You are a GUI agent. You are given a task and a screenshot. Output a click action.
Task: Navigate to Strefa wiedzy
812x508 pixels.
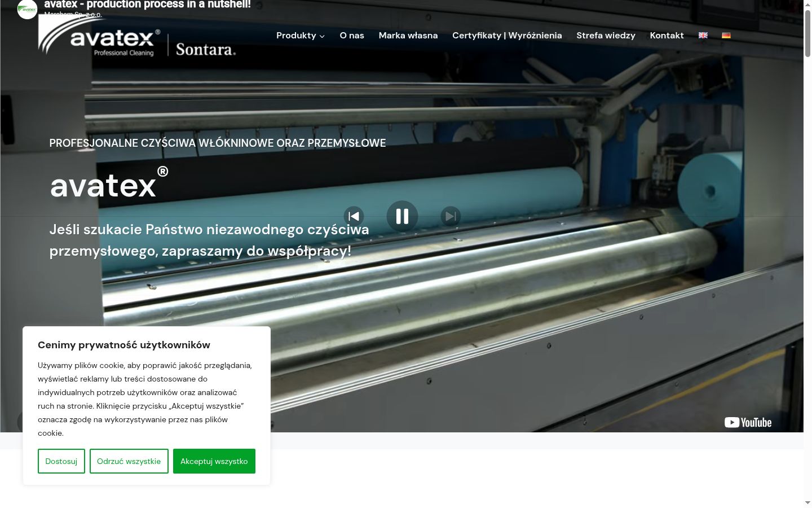(606, 36)
